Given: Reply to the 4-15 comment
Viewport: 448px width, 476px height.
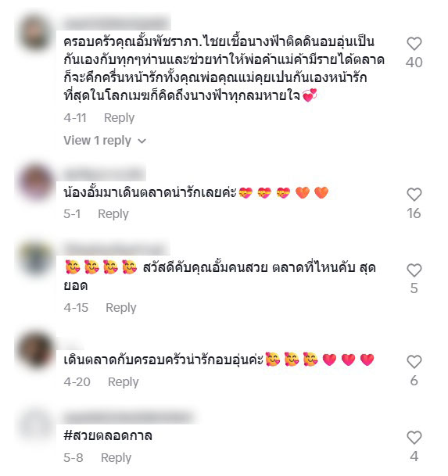Looking at the screenshot, I should [x=121, y=308].
